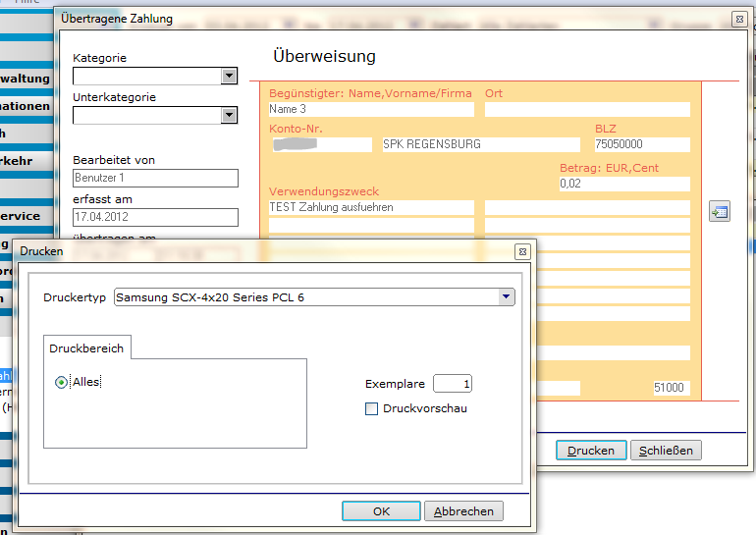Image resolution: width=756 pixels, height=535 pixels.
Task: Select the Alles radio button
Action: (61, 382)
